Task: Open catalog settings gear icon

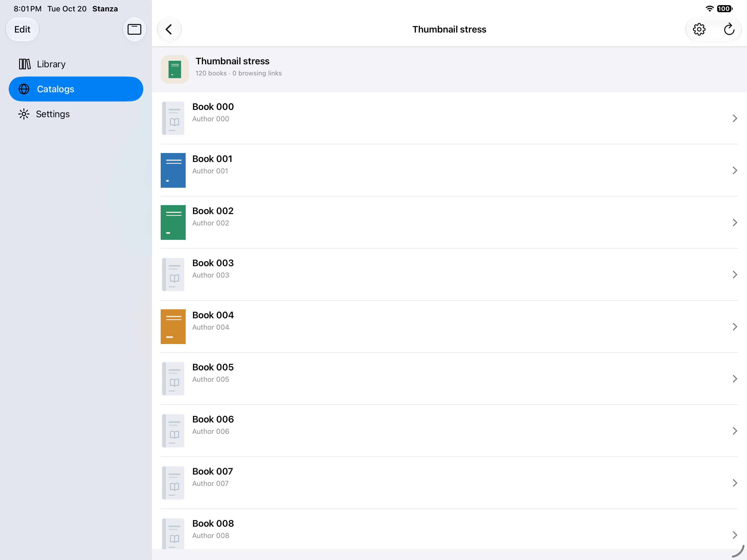Action: click(x=699, y=29)
